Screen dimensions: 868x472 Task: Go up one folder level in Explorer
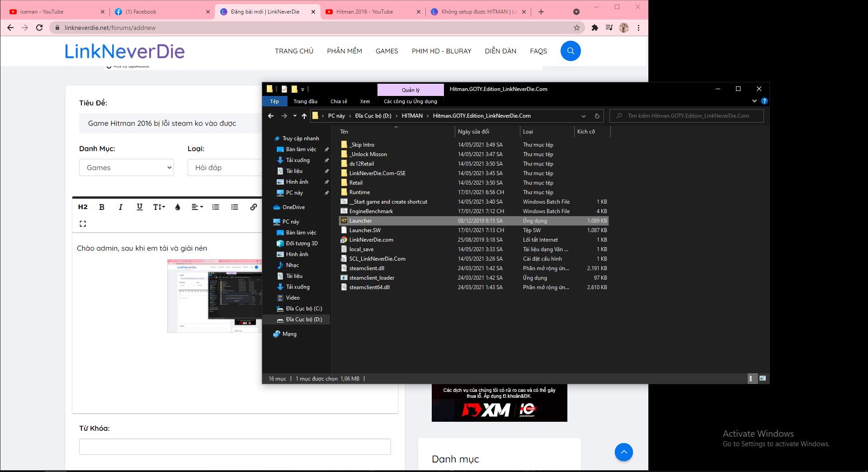[x=304, y=116]
